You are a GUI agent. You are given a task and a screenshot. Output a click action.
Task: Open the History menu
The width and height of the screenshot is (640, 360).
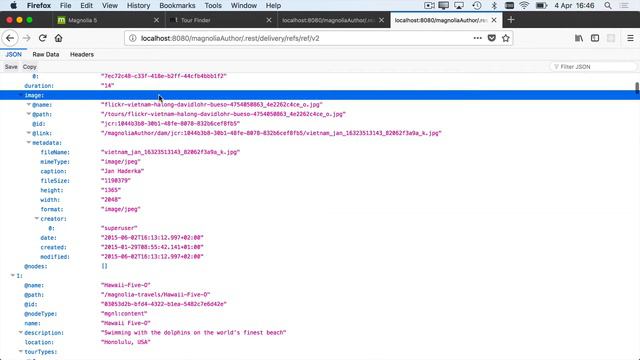[138, 5]
